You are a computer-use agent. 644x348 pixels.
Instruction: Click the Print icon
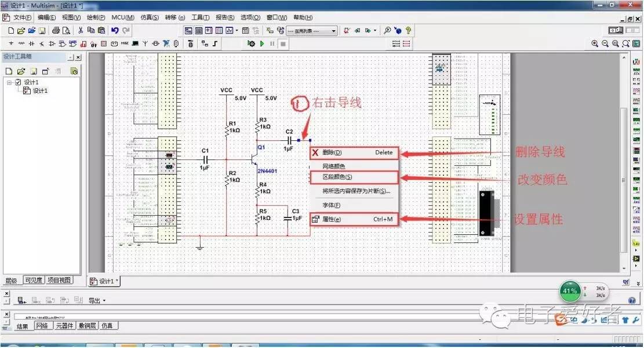coord(56,30)
